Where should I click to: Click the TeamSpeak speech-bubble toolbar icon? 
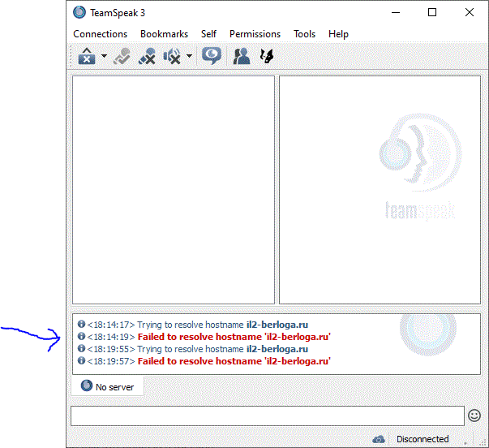tap(212, 56)
